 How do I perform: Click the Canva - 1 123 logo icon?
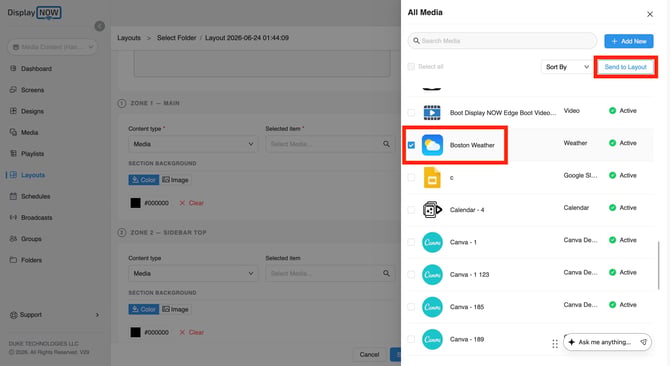(x=432, y=275)
